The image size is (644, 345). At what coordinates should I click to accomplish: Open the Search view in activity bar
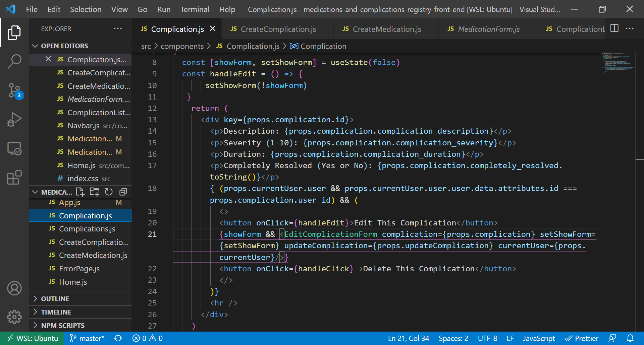[x=14, y=61]
